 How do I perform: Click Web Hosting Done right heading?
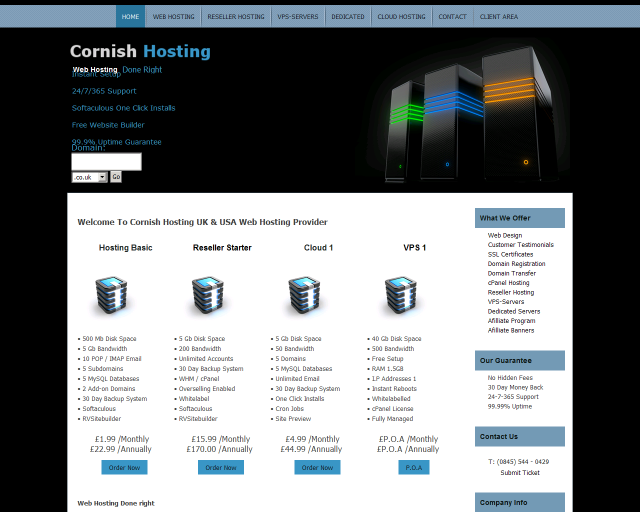click(x=116, y=503)
